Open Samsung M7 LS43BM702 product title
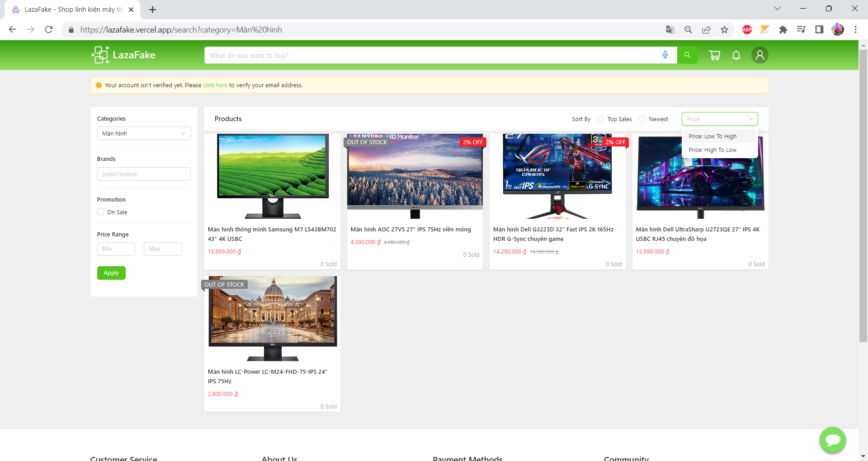 coord(272,234)
